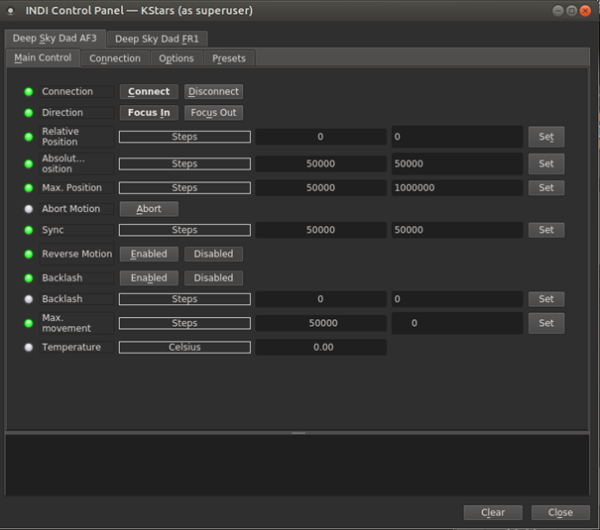Click the Max. Position editable value field
Viewport: 600px width, 530px height.
pyautogui.click(x=456, y=188)
